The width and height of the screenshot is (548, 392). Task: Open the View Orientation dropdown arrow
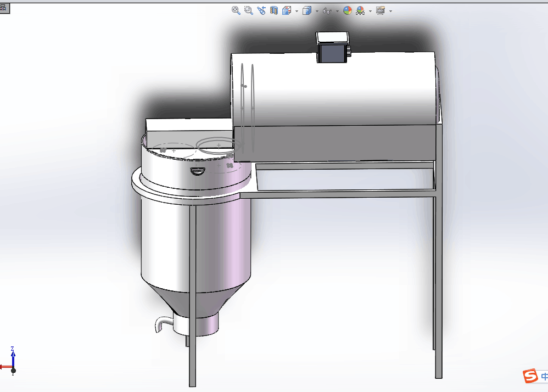click(x=297, y=11)
